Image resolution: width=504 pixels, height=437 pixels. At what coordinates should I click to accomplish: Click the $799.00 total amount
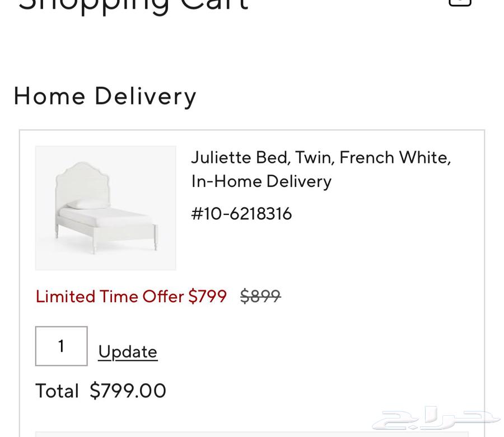click(x=128, y=391)
